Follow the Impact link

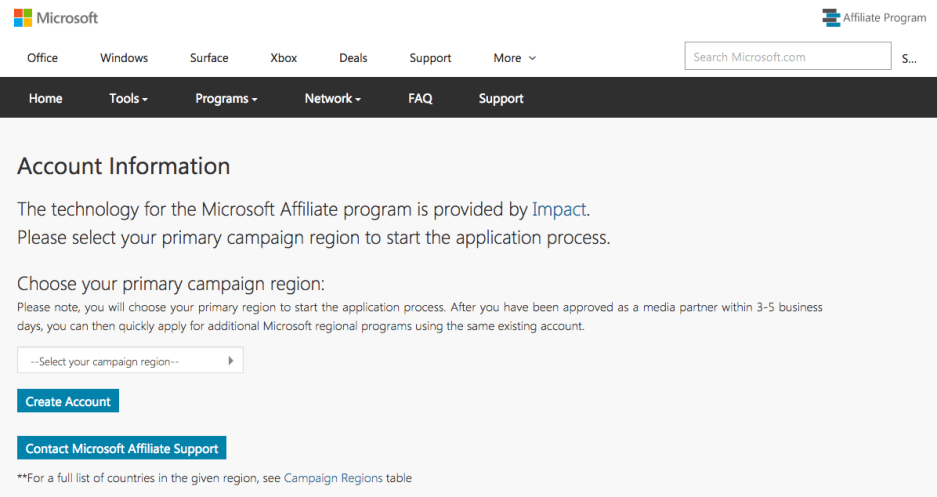(x=559, y=210)
